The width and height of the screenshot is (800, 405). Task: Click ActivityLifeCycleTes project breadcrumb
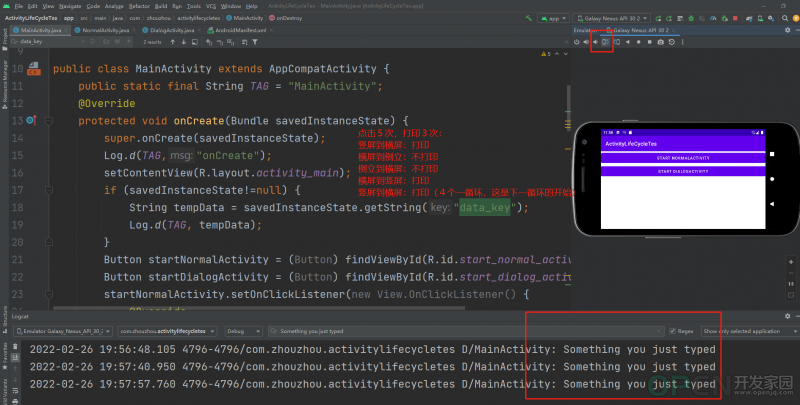31,18
